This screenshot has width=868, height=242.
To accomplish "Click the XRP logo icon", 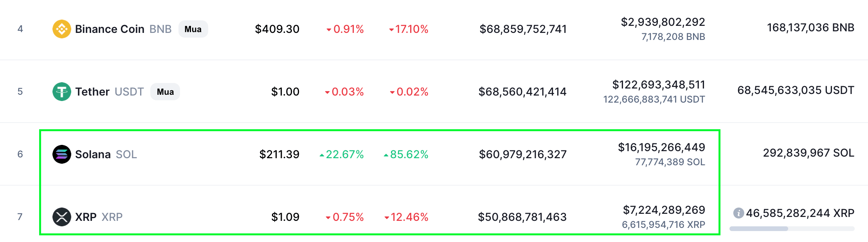I will [x=62, y=216].
